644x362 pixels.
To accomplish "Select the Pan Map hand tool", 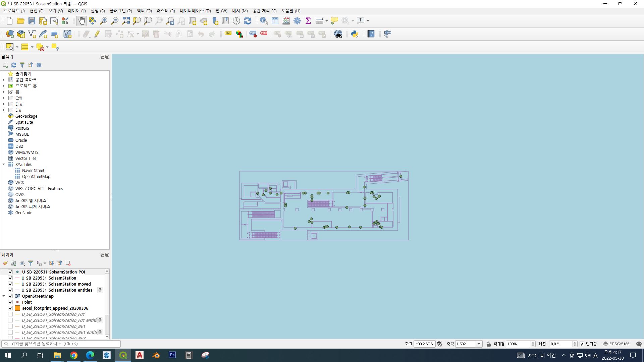I will click(x=81, y=21).
